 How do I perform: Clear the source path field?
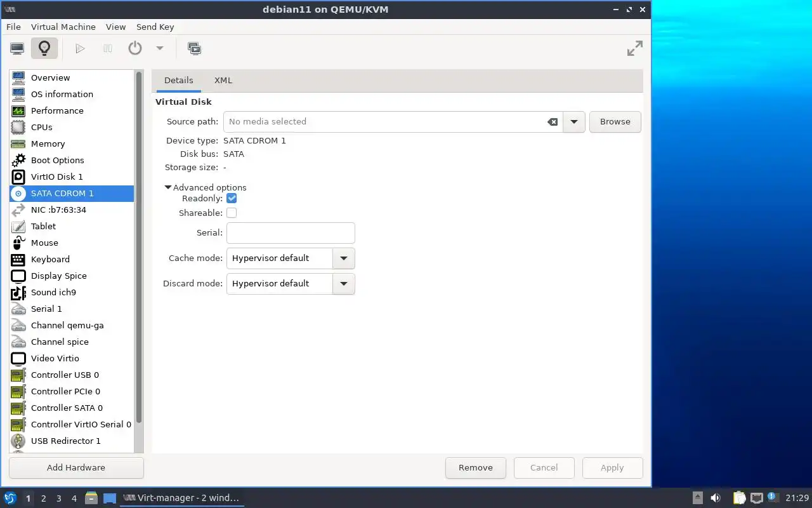(553, 121)
